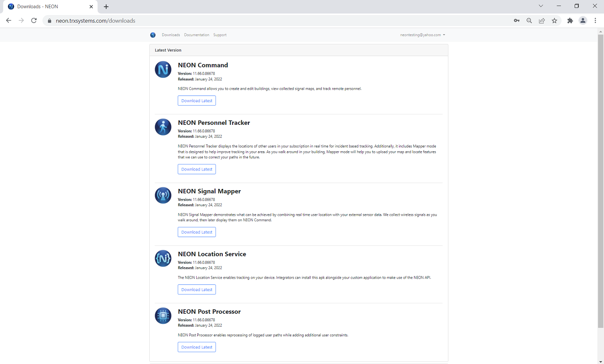Go back with browser back arrow
Screen dimensions: 604x364
(x=8, y=21)
